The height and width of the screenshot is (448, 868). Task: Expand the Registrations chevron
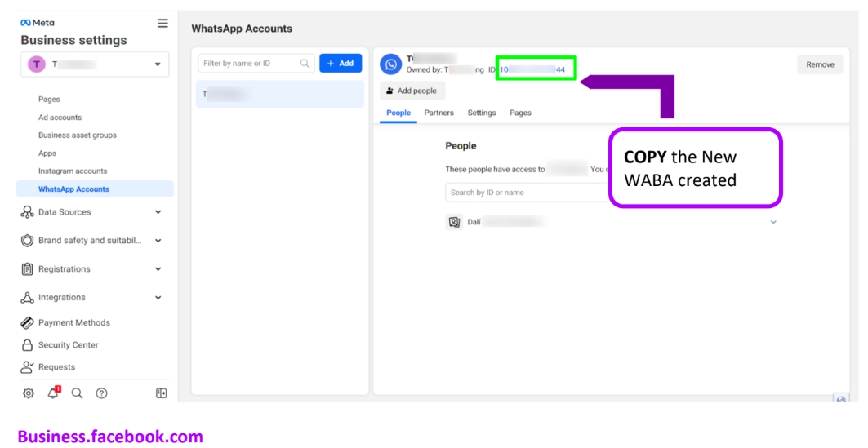click(158, 268)
